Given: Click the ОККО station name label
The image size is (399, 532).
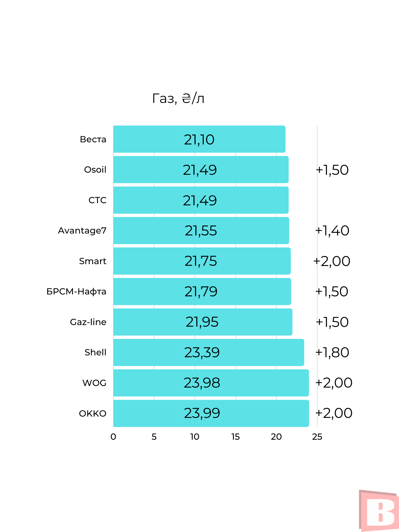Looking at the screenshot, I should point(93,414).
